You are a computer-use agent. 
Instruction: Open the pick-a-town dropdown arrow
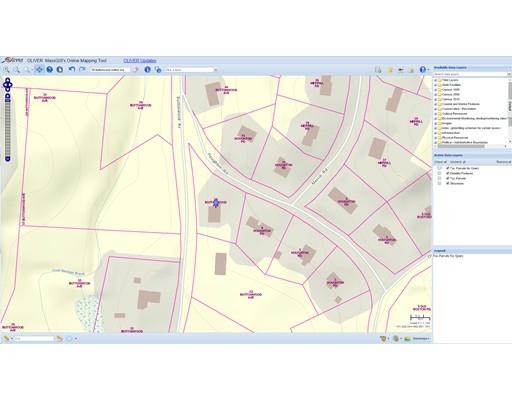(215, 70)
